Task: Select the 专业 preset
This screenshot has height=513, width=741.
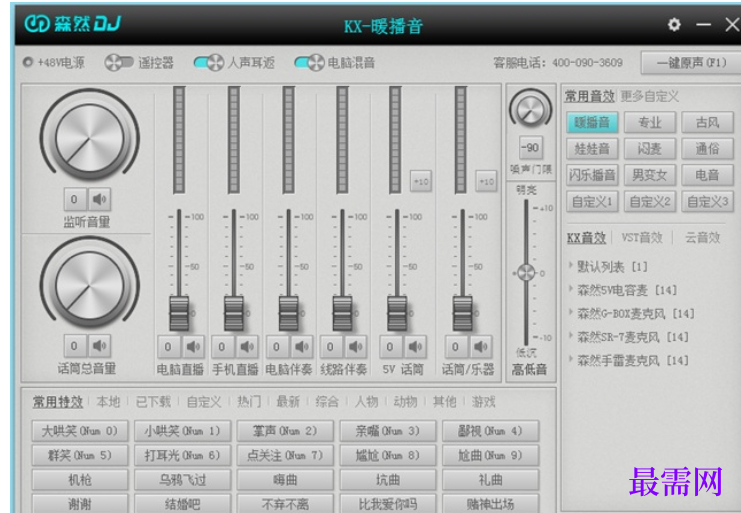Action: click(x=650, y=123)
